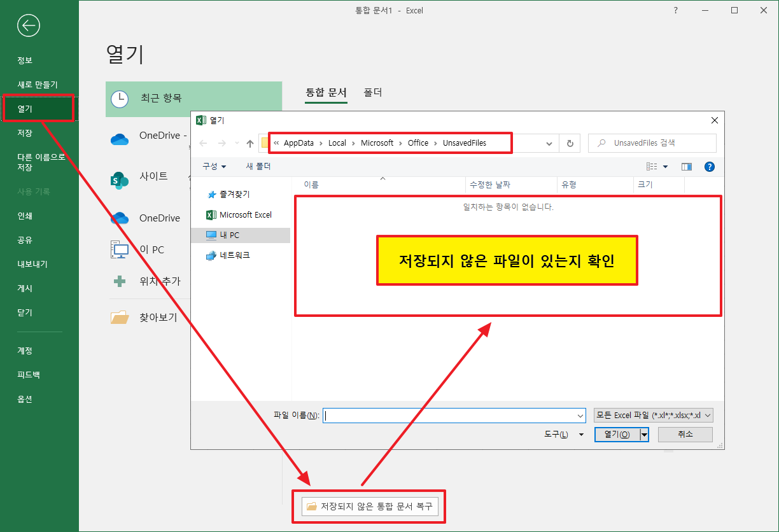The height and width of the screenshot is (532, 779).
Task: Expand view options dropdown arrow
Action: pos(665,167)
